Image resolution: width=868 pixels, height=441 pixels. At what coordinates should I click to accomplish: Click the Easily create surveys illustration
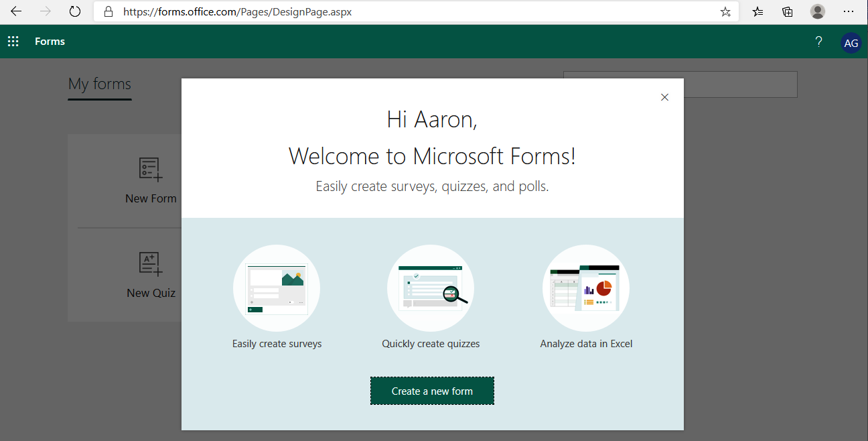tap(277, 288)
